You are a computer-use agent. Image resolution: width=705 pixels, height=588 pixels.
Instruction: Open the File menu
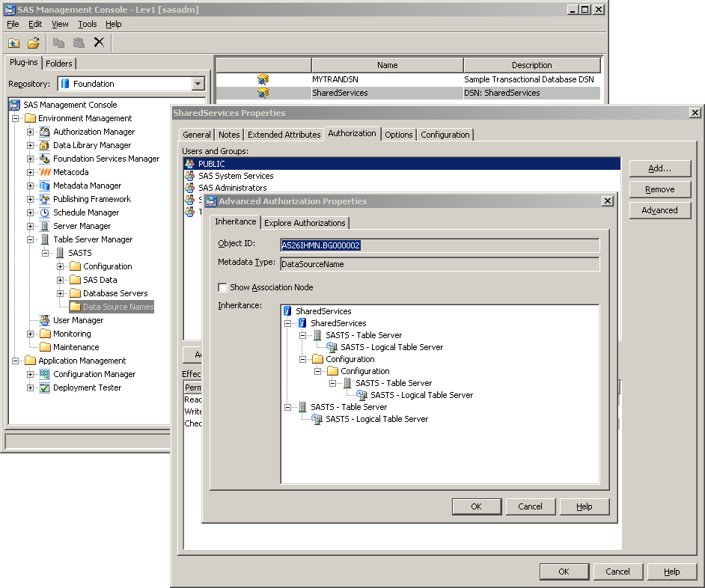click(13, 24)
